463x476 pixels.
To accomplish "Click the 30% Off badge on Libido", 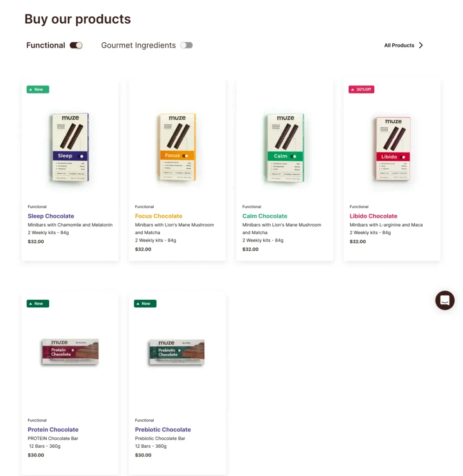I will [x=361, y=89].
